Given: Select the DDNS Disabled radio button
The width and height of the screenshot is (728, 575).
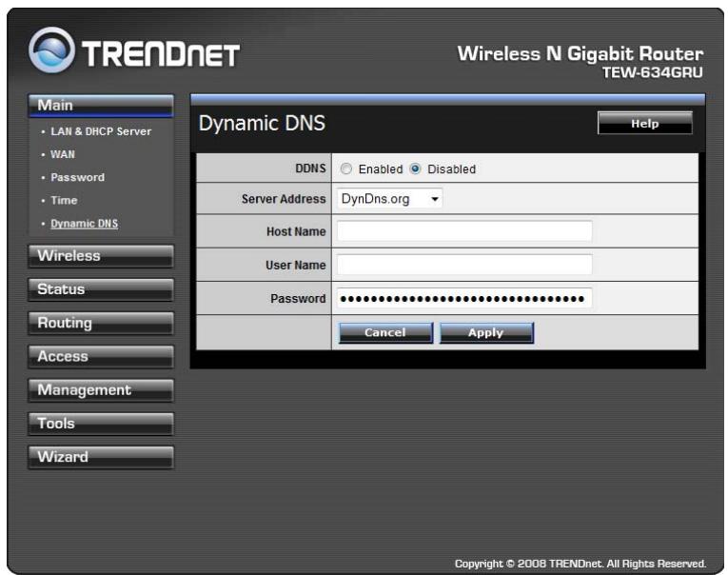Looking at the screenshot, I should coord(415,169).
